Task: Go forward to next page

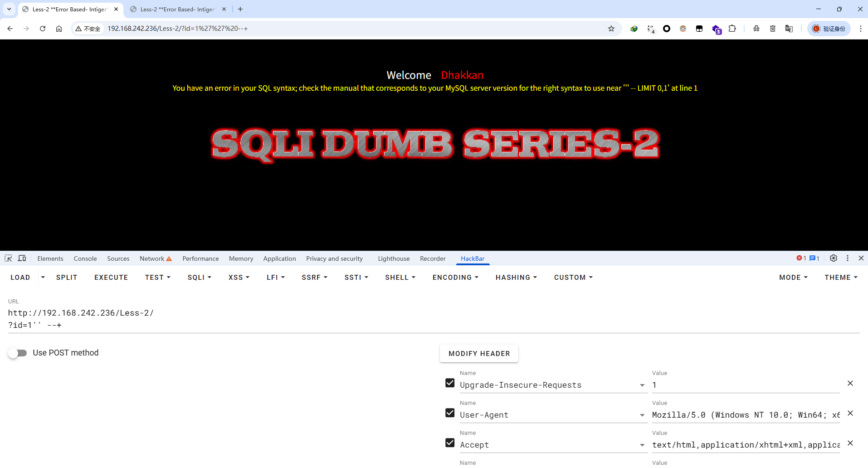Action: [x=26, y=29]
